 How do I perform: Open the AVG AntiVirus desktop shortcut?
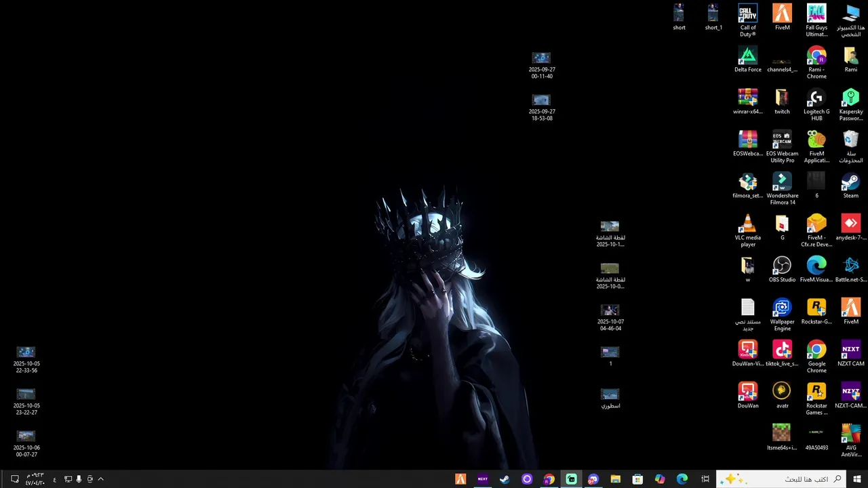(851, 441)
